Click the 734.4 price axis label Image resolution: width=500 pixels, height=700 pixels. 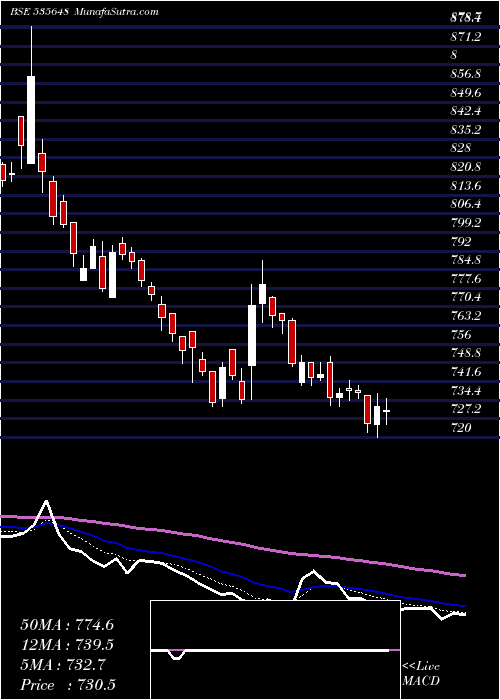tap(465, 391)
